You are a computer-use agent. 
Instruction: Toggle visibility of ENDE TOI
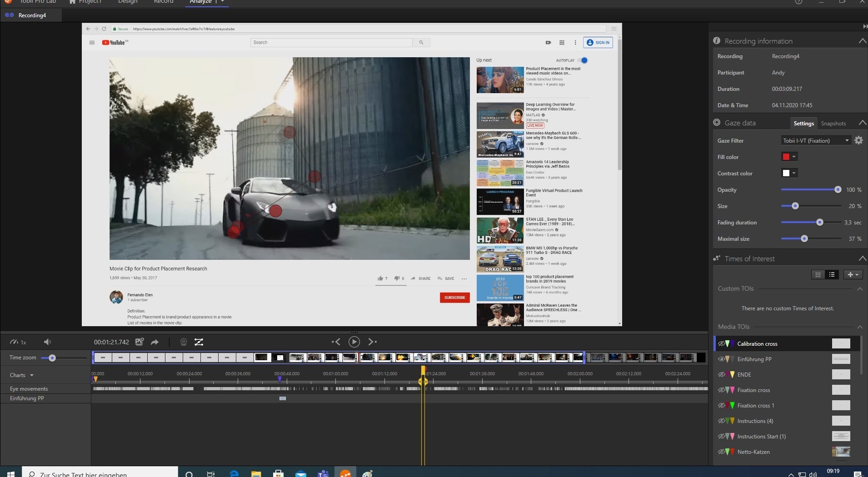(x=721, y=374)
